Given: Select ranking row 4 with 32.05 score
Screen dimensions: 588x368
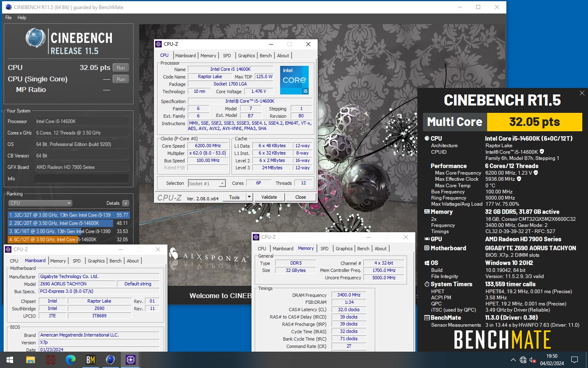Looking at the screenshot, I should (x=69, y=240).
